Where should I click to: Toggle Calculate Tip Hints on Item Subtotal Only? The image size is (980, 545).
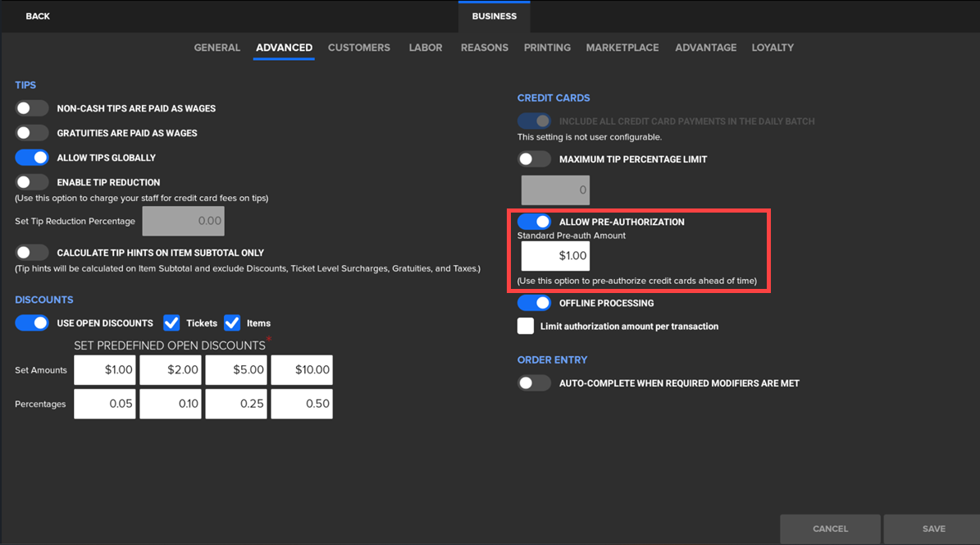click(x=32, y=253)
